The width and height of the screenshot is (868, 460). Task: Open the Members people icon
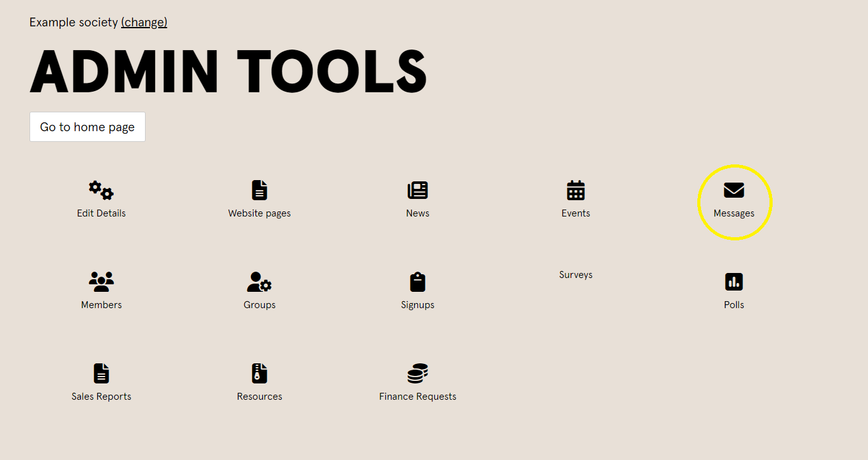[x=101, y=282]
